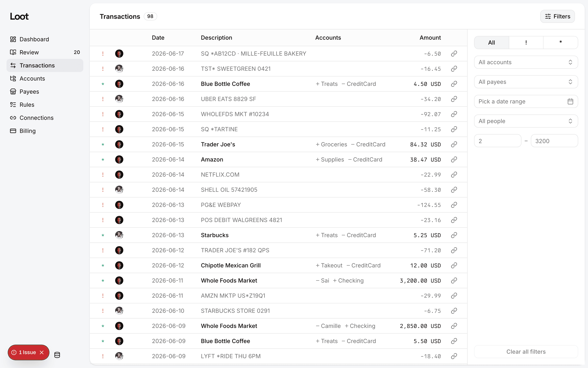Click link icon for LYFT *RIDE THU 6PM
The height and width of the screenshot is (368, 588).
[454, 356]
